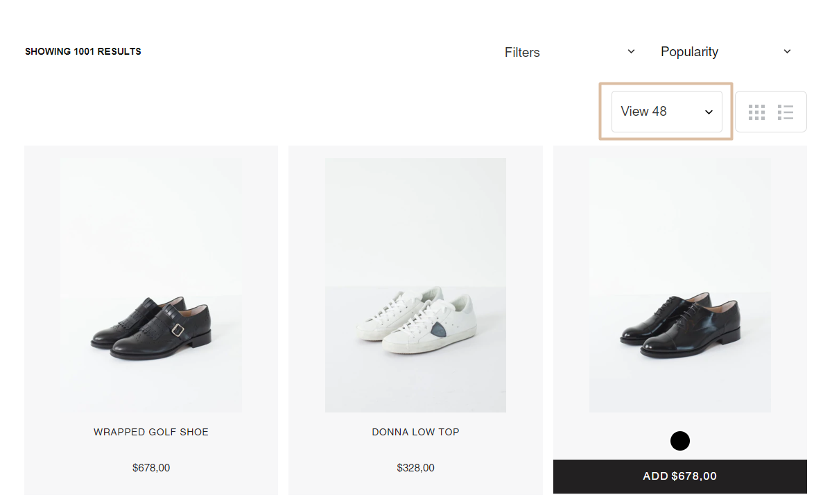Click the $328,00 price under Donna Low Top
This screenshot has width=832, height=504.
[x=415, y=468]
